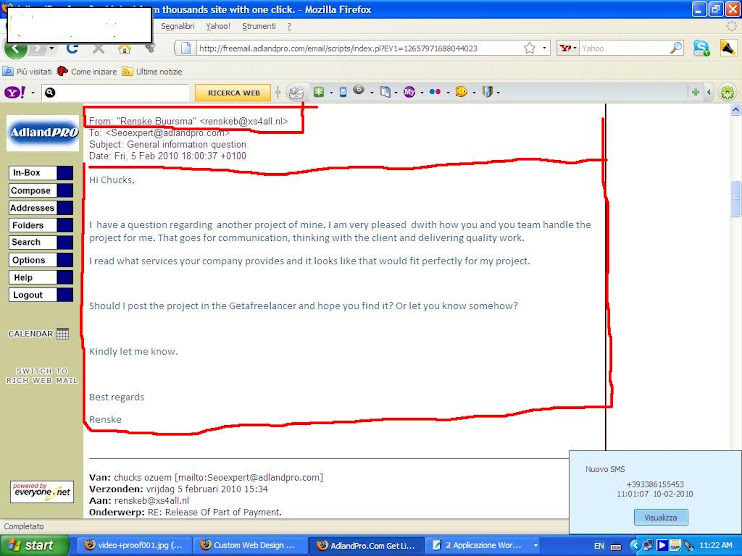
Task: Click the blue mobile phone toolbar icon
Action: click(343, 92)
